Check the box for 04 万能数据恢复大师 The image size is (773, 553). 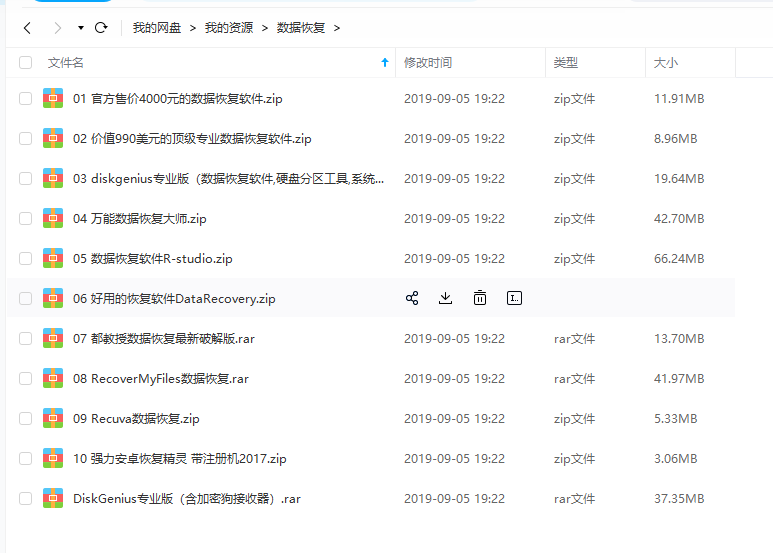pos(26,218)
